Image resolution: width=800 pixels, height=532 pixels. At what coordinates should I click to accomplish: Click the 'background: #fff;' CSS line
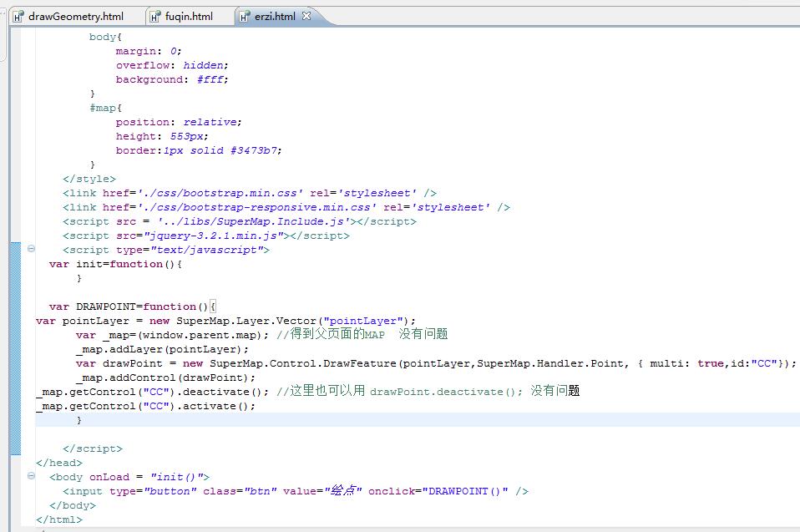[x=172, y=79]
